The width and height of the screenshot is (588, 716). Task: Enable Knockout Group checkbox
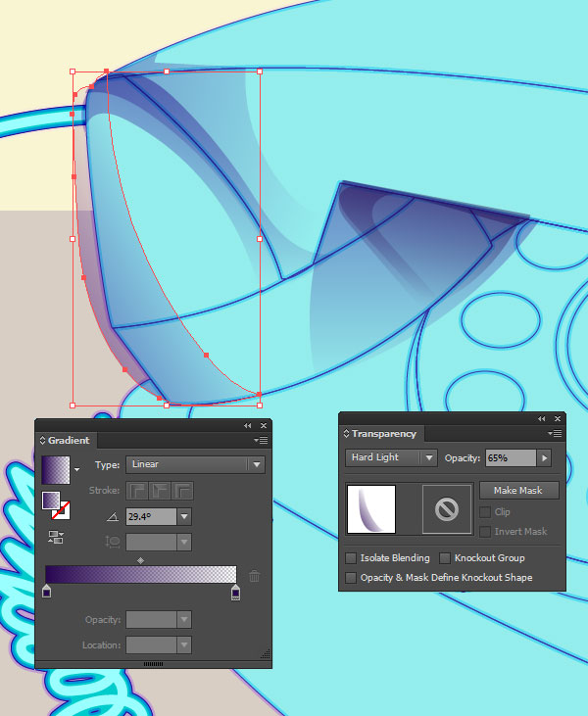coord(445,558)
